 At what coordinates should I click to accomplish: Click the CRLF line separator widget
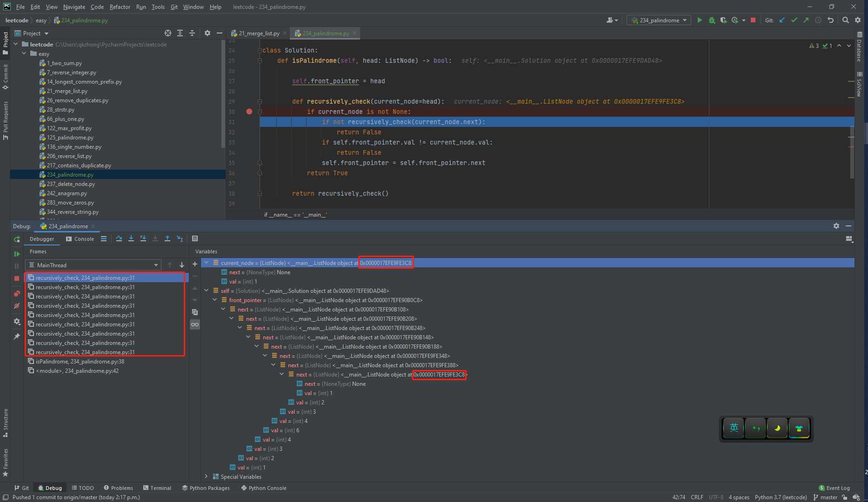click(697, 497)
